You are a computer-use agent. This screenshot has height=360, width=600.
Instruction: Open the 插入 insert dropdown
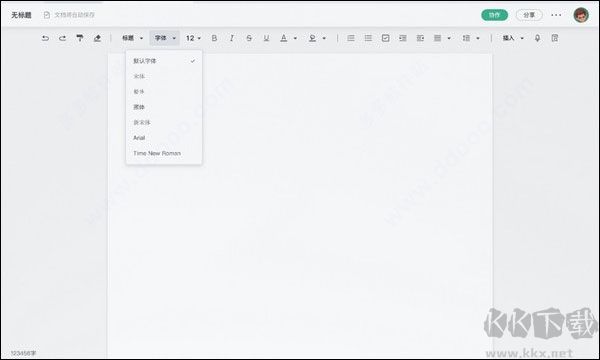[x=513, y=38]
